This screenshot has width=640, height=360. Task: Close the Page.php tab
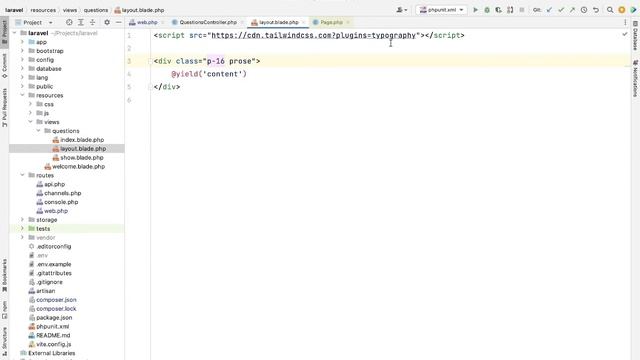tap(348, 22)
